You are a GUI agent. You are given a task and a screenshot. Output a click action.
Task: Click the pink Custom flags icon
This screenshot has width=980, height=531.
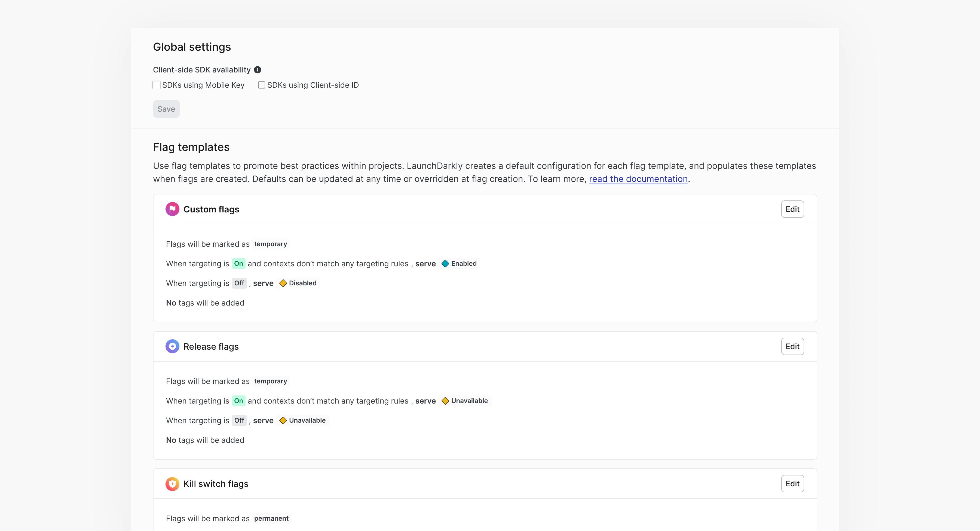click(x=172, y=209)
